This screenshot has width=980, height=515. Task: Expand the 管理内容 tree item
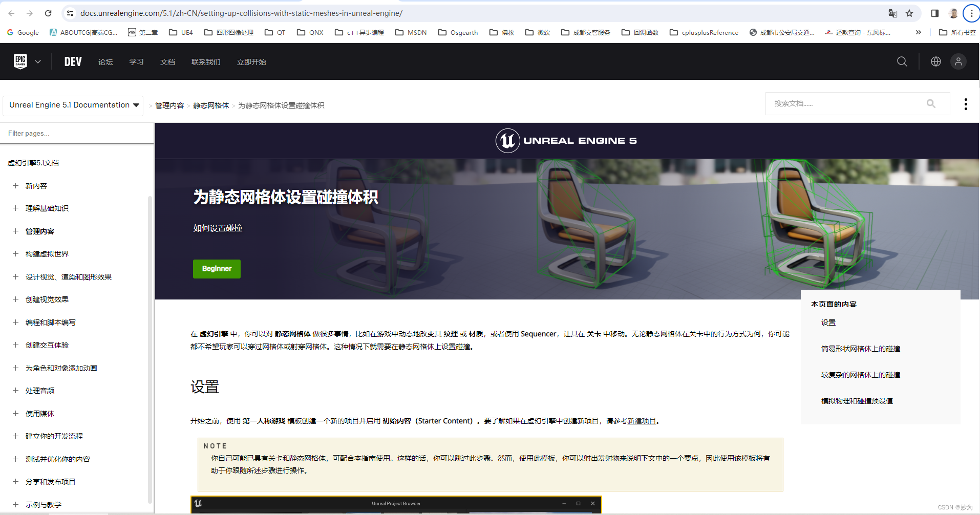point(15,231)
